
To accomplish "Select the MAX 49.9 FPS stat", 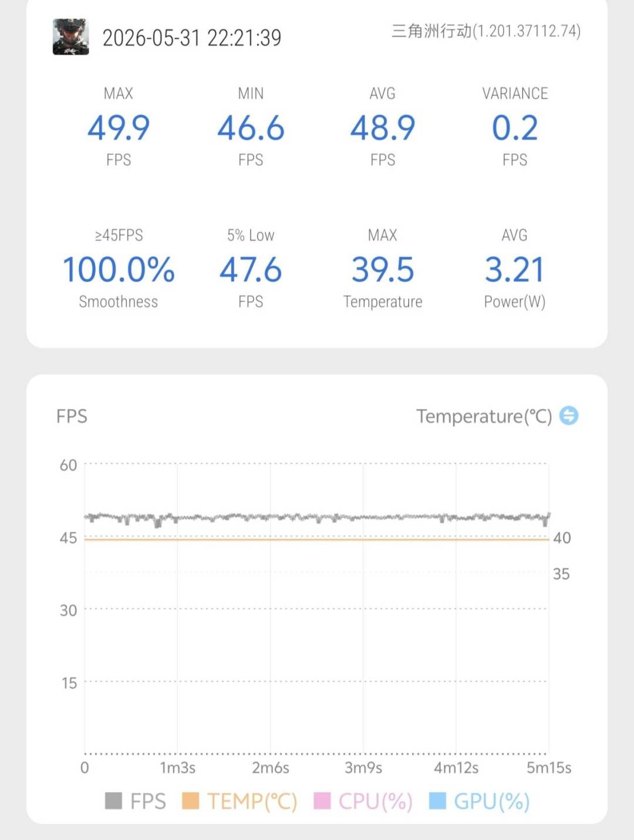I will (119, 127).
